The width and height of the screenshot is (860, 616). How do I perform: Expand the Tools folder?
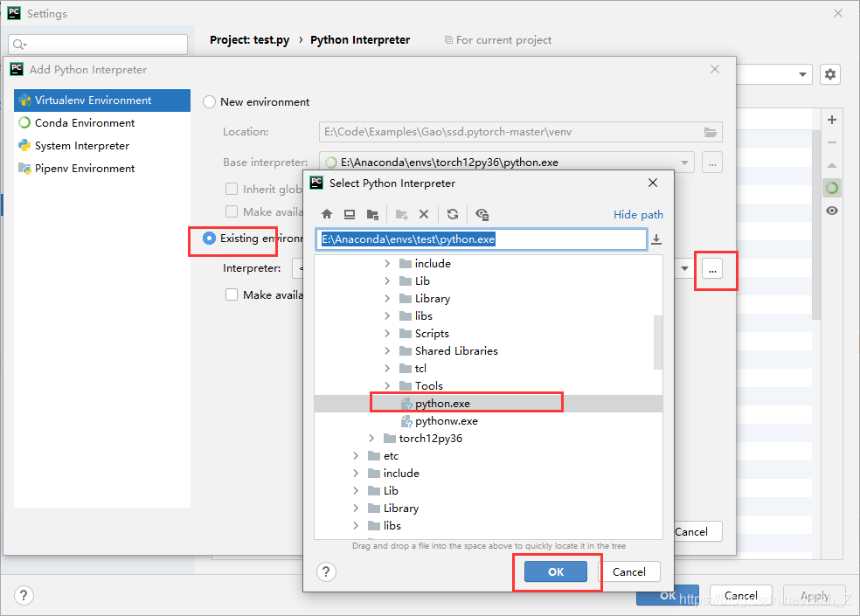click(387, 385)
